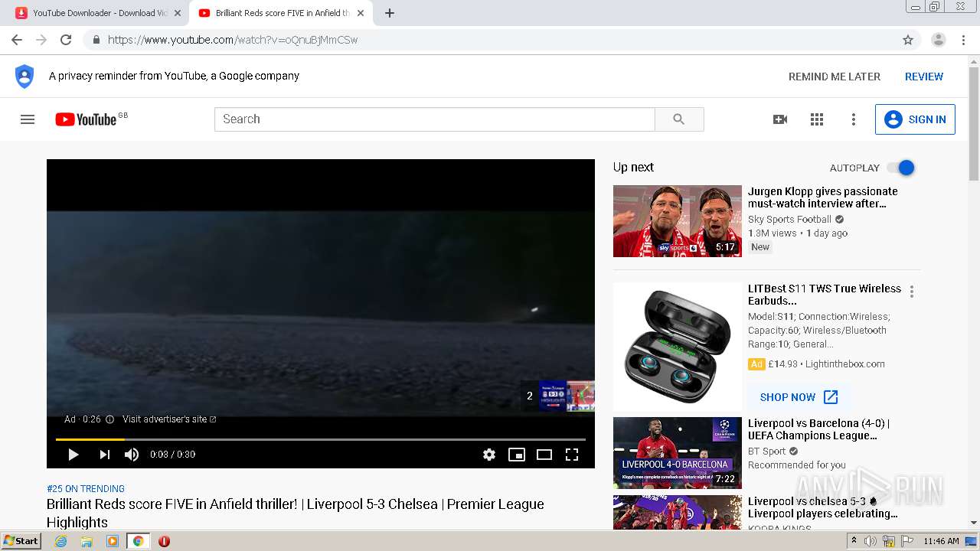The image size is (980, 551).
Task: Close the YouTube Downloader tab
Action: pyautogui.click(x=177, y=13)
